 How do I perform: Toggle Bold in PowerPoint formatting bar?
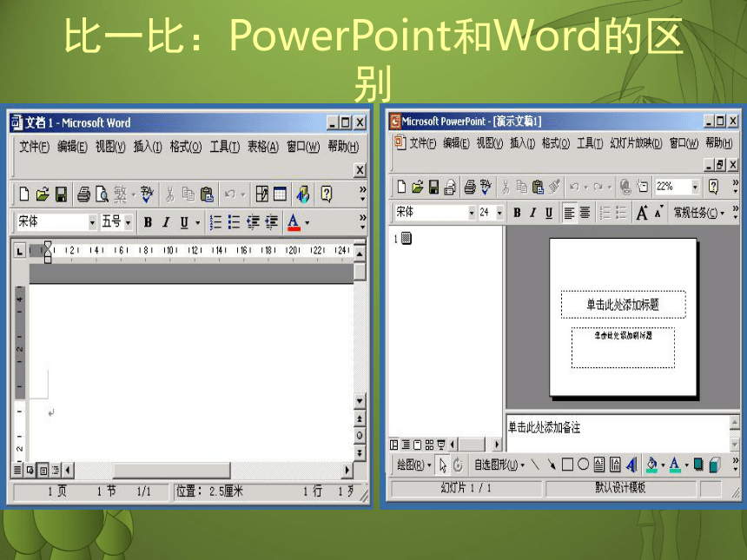pyautogui.click(x=517, y=213)
